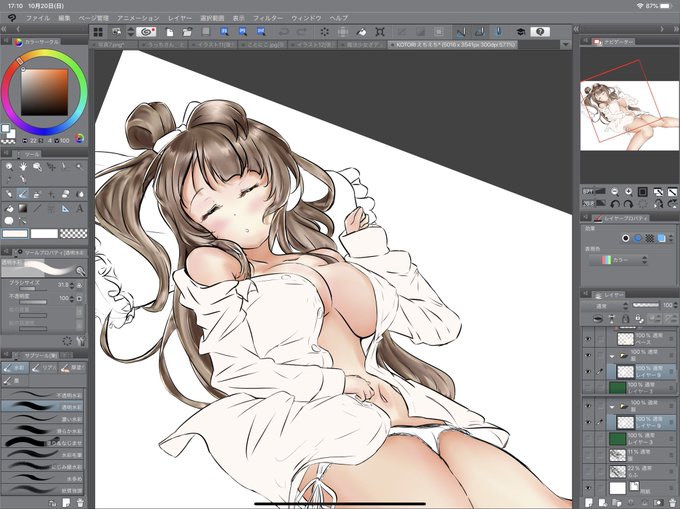Open Clip Studio via the swirl icon
Image resolution: width=680 pixels, height=509 pixels.
146,32
